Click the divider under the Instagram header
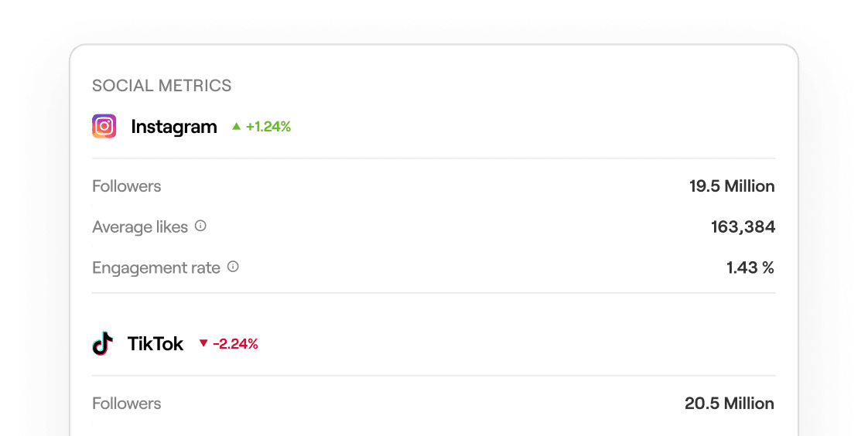Screen dimensions: 868x436 434,158
